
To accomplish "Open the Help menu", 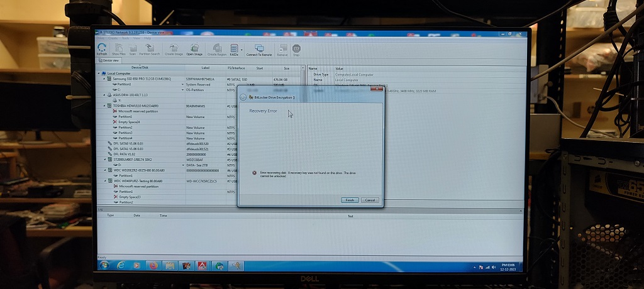I will [147, 38].
